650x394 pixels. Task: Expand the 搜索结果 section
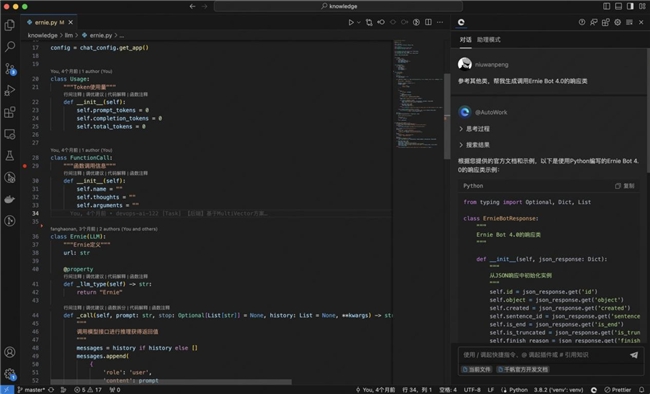point(474,145)
